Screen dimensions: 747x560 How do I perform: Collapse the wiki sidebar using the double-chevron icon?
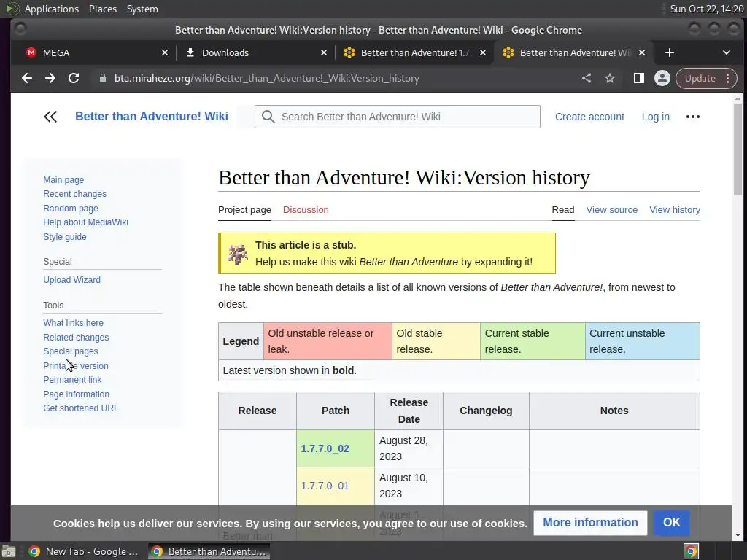pyautogui.click(x=50, y=117)
